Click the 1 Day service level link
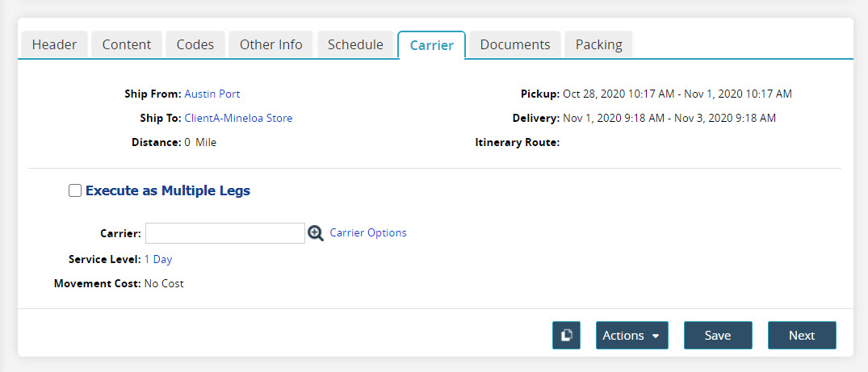The image size is (868, 372). coord(158,259)
